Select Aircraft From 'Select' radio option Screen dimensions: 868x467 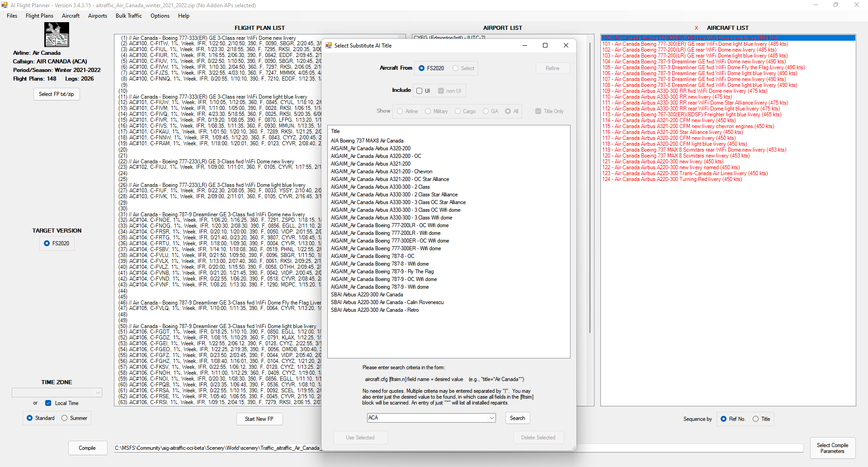(x=456, y=68)
